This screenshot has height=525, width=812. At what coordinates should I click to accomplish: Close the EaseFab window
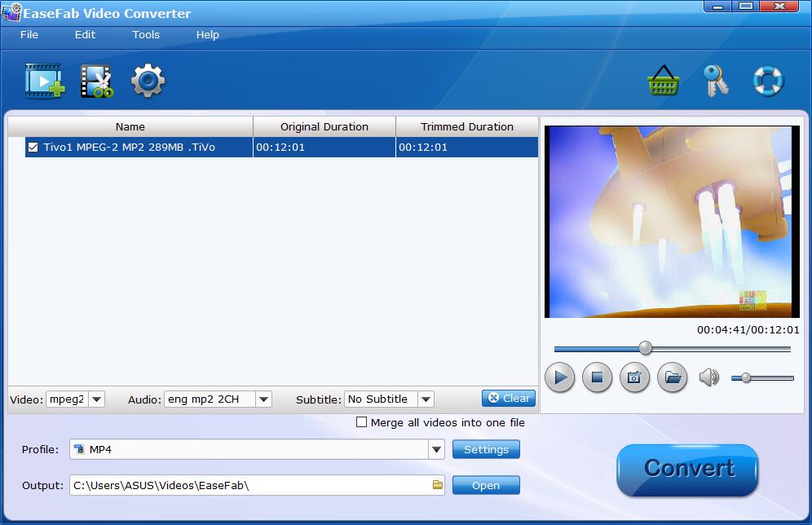779,7
